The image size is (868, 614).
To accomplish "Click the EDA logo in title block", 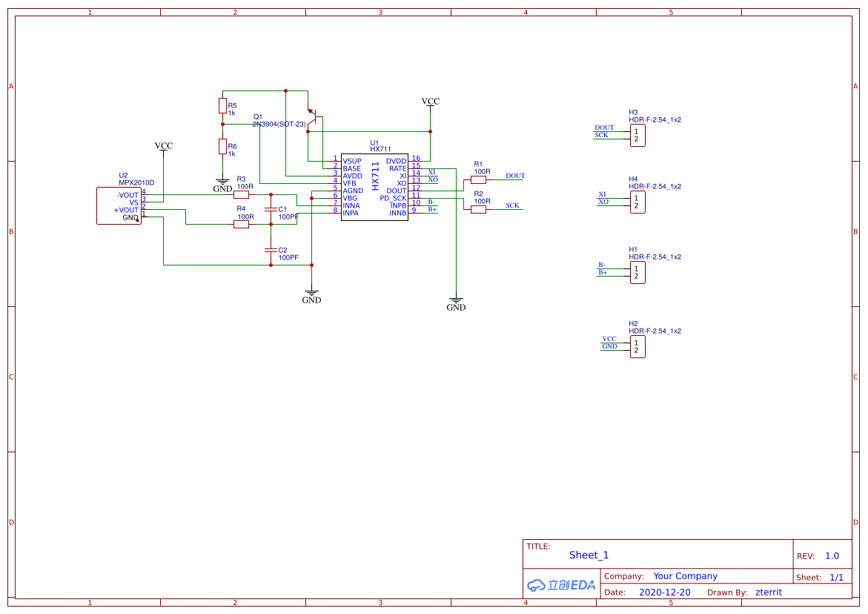I will 561,585.
